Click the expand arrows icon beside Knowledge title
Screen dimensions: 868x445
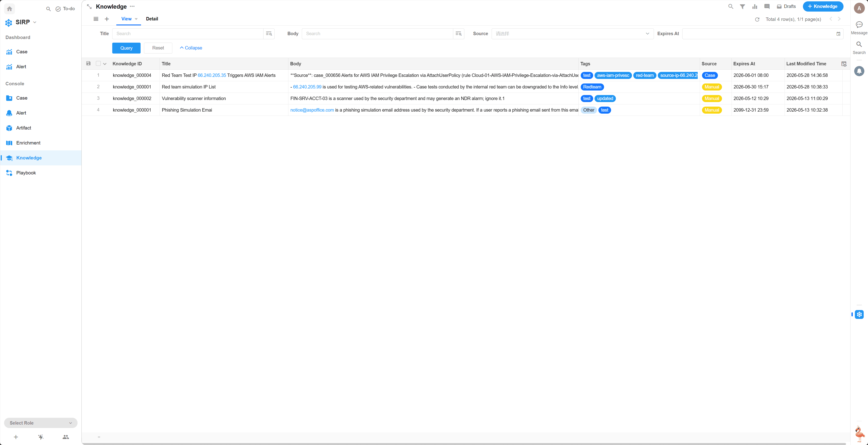click(89, 6)
